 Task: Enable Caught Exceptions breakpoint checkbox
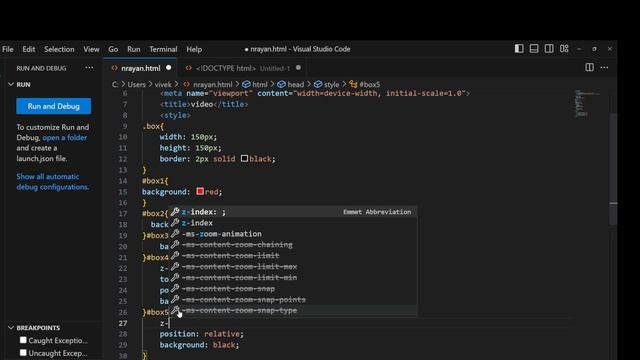pos(23,340)
